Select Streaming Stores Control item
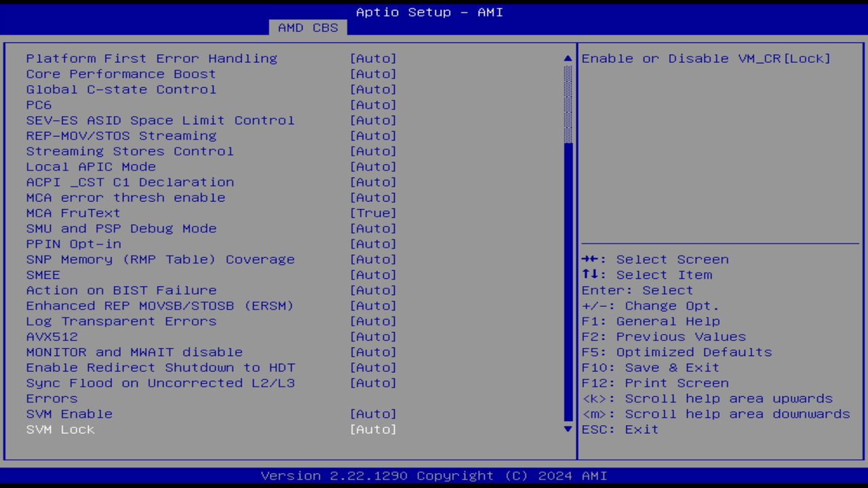Screen dimensions: 868x488 point(130,151)
